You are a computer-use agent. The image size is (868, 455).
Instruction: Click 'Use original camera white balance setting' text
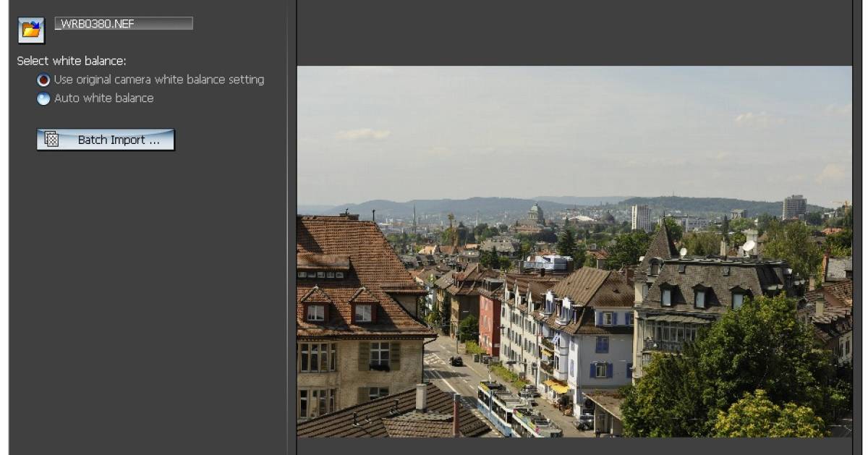coord(158,80)
